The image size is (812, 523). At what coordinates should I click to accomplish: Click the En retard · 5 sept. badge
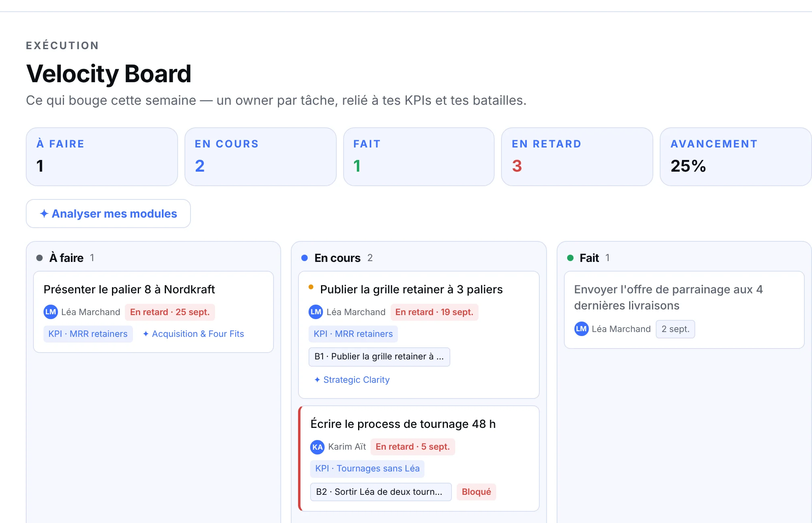(412, 447)
